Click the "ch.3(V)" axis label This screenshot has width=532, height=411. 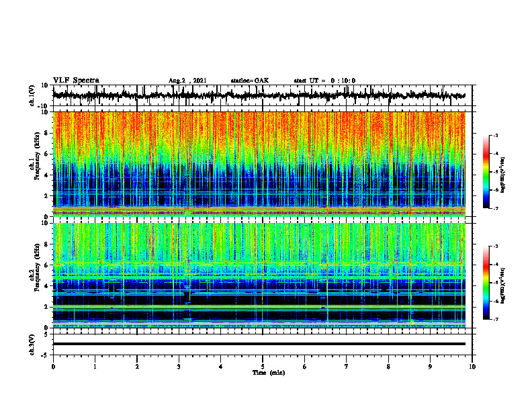click(x=32, y=345)
